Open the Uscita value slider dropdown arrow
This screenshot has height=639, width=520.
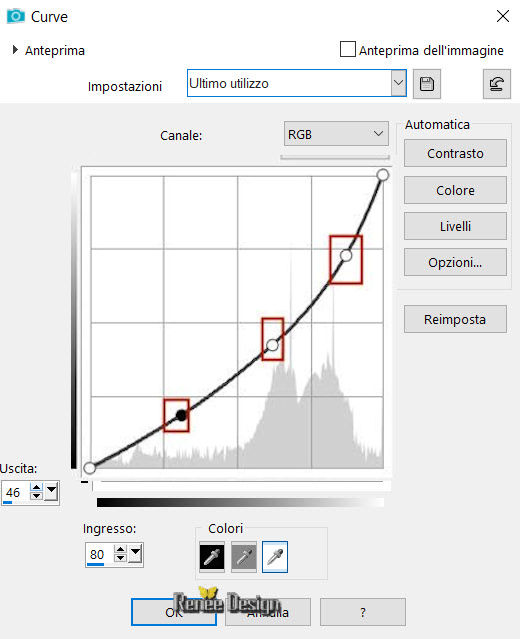(x=51, y=491)
